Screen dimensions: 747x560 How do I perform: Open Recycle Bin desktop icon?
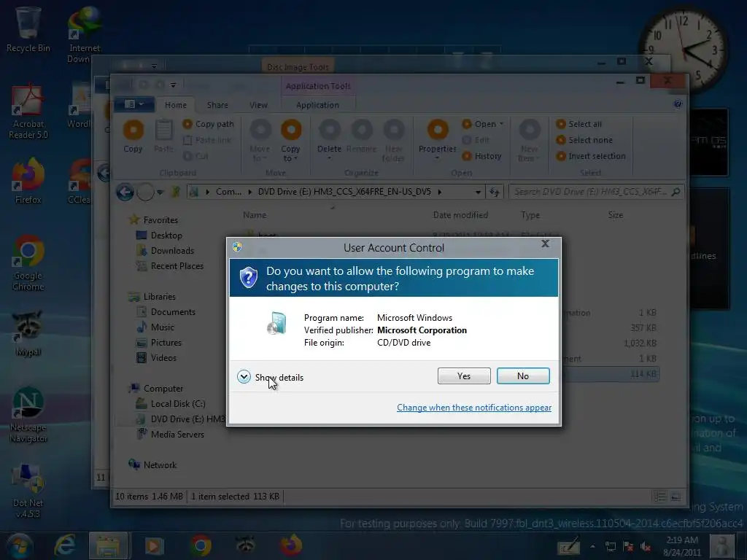[x=28, y=29]
